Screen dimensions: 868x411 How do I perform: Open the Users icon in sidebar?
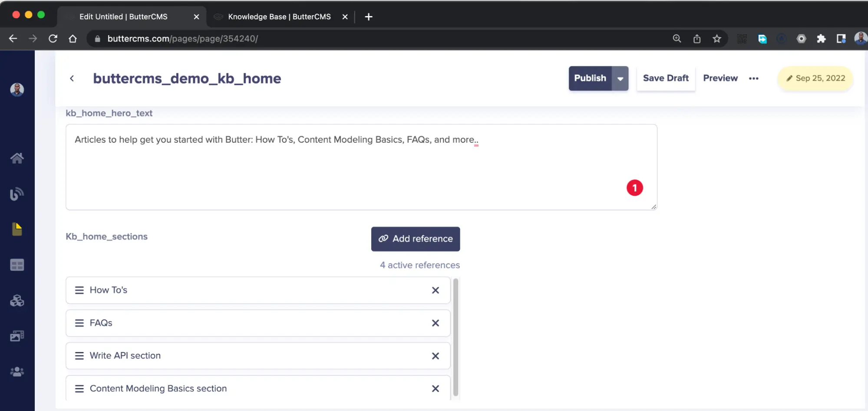(17, 372)
